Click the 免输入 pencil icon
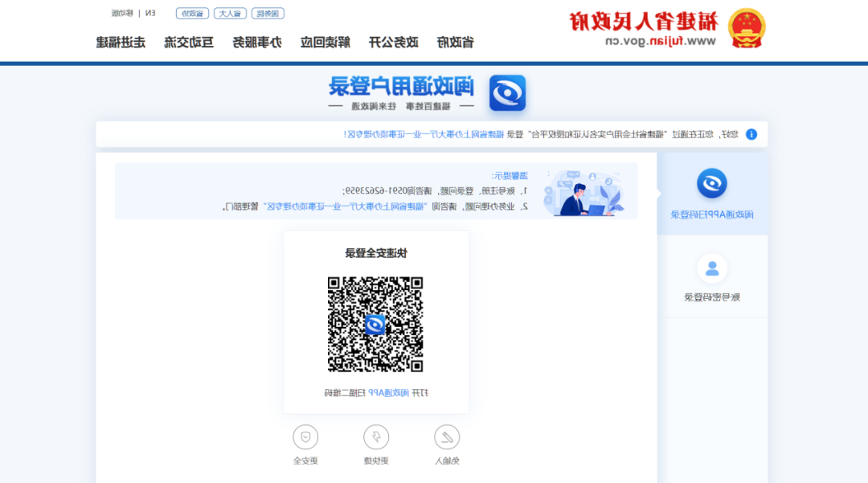The width and height of the screenshot is (868, 483). point(447,437)
